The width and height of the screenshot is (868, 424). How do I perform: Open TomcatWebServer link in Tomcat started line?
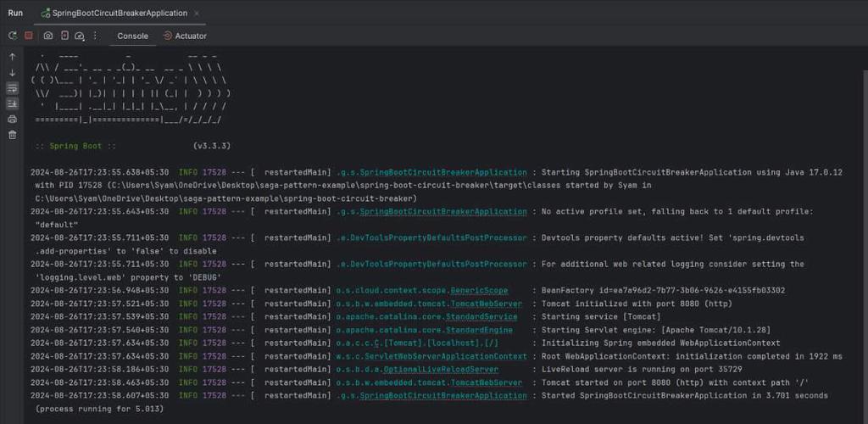[x=486, y=382]
